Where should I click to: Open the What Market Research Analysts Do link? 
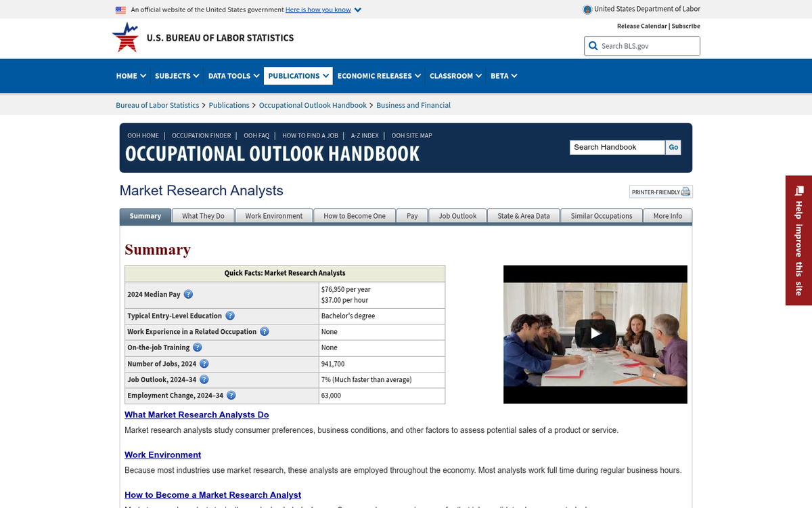tap(196, 415)
